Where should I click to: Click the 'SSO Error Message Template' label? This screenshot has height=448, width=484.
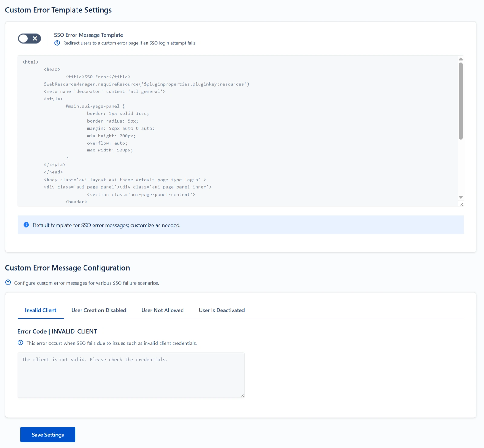88,35
